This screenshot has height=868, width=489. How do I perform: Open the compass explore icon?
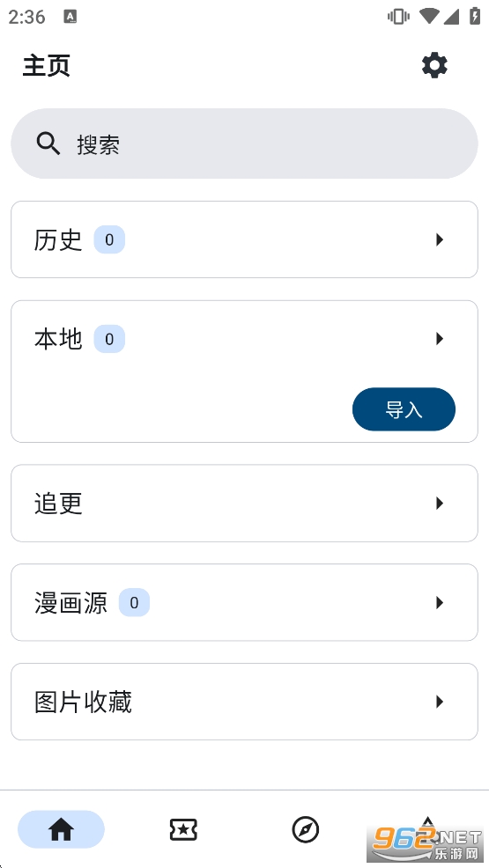tap(305, 829)
